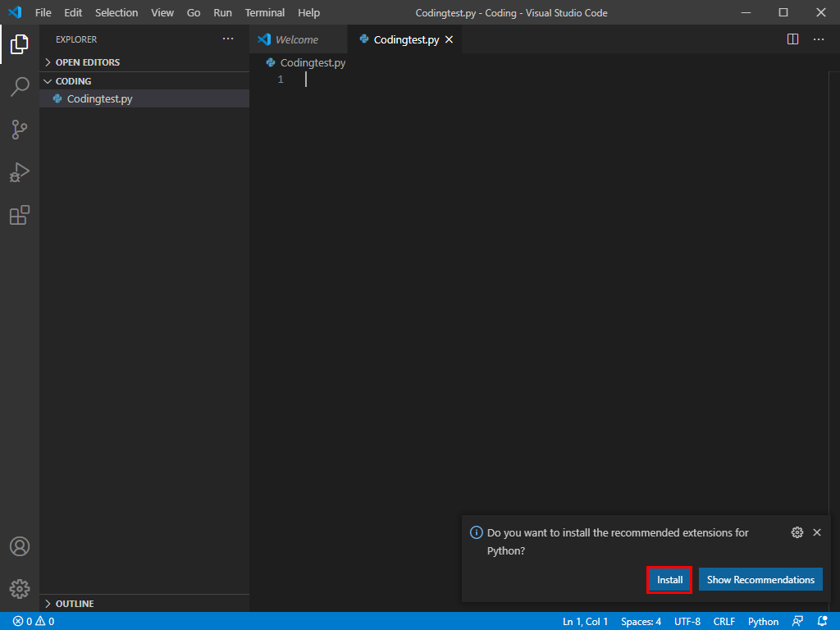Open the Edit menu
The image size is (840, 630).
coord(73,12)
